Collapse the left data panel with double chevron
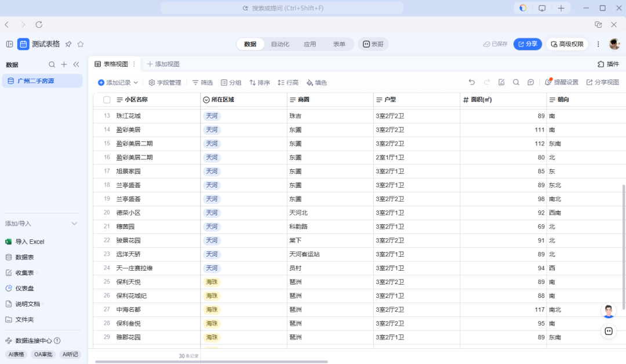The image size is (626, 364). [76, 64]
